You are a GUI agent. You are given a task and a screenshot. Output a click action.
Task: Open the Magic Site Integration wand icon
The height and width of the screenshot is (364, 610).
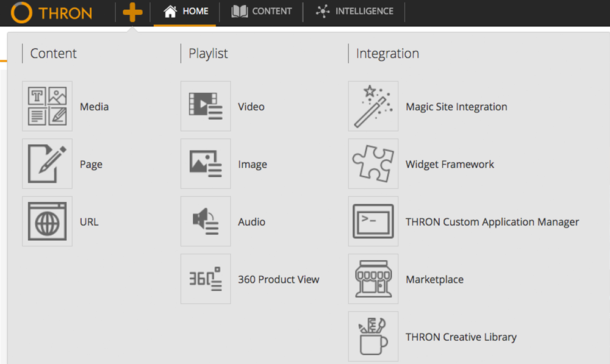click(373, 106)
